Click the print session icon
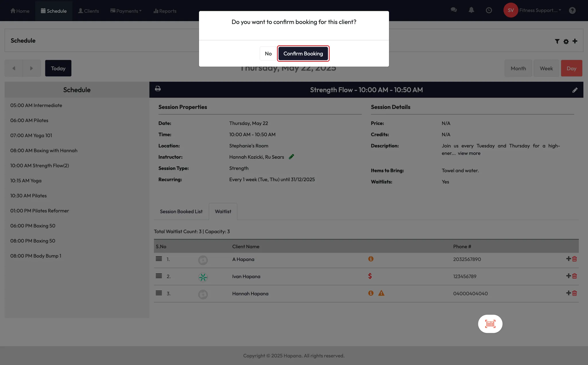This screenshot has height=365, width=588. (158, 89)
